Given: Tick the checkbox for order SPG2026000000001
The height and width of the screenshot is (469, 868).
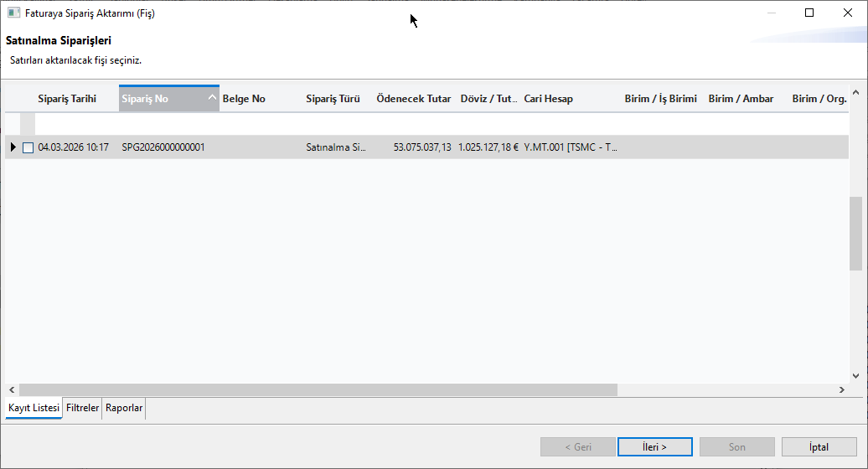Looking at the screenshot, I should pyautogui.click(x=28, y=147).
